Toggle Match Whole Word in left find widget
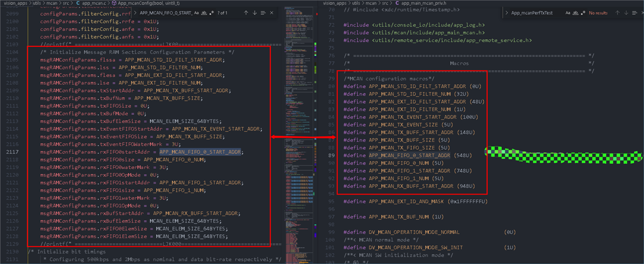 (x=204, y=13)
